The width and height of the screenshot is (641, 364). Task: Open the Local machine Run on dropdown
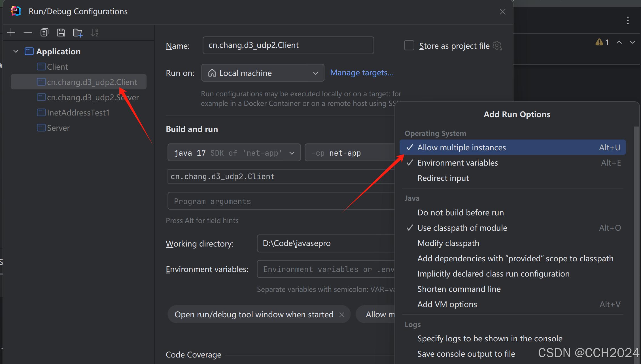coord(263,73)
